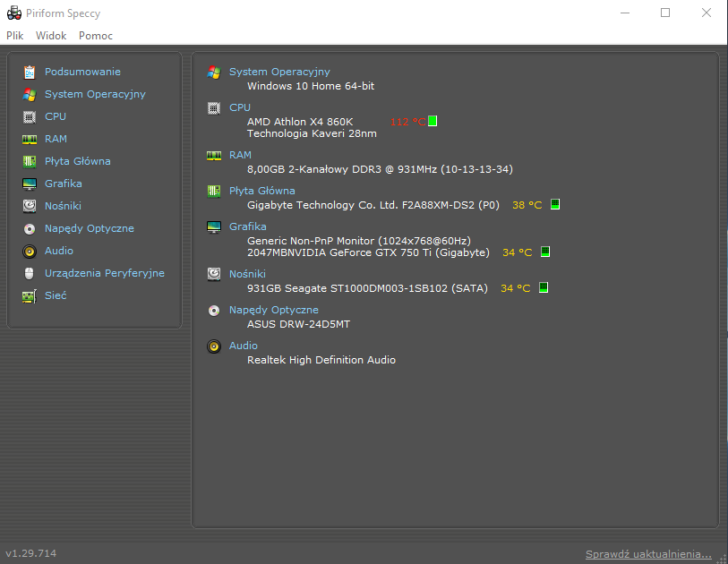Open the Widok menu
This screenshot has height=564, width=728.
51,36
